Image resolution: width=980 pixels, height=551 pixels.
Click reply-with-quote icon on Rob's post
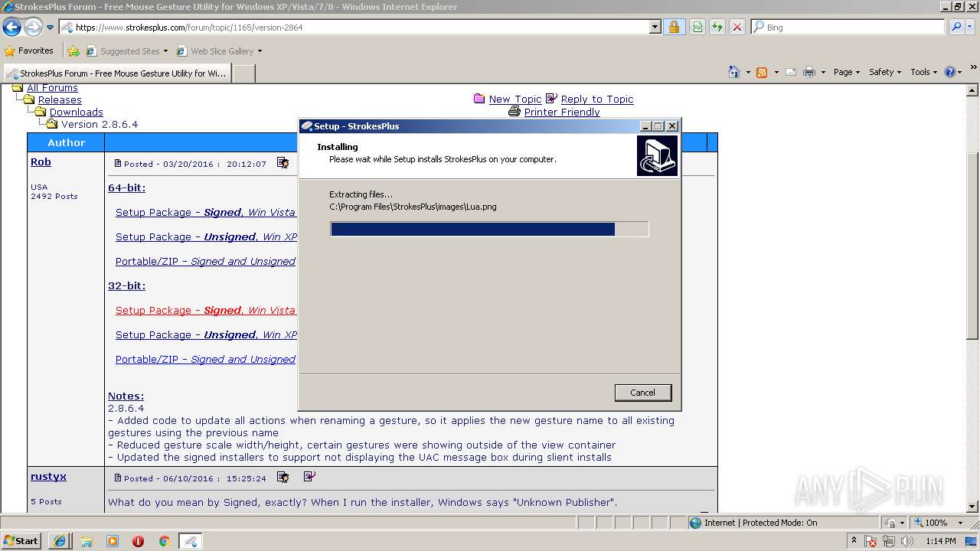(x=283, y=163)
